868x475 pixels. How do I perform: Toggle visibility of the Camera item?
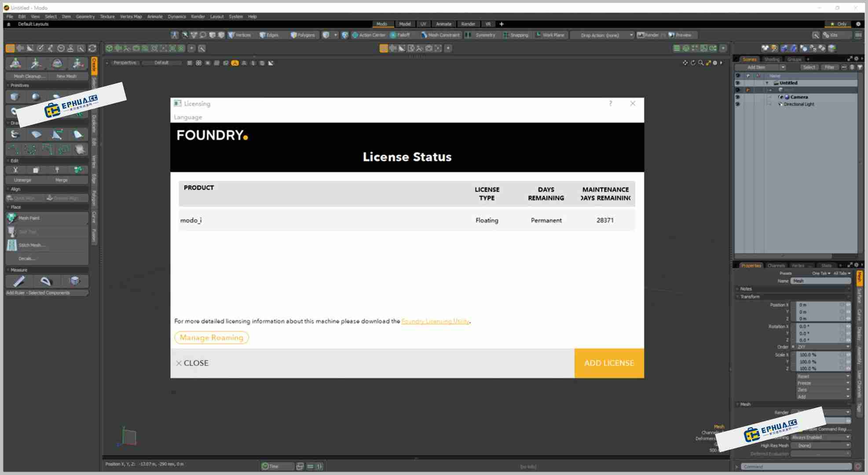pos(738,97)
